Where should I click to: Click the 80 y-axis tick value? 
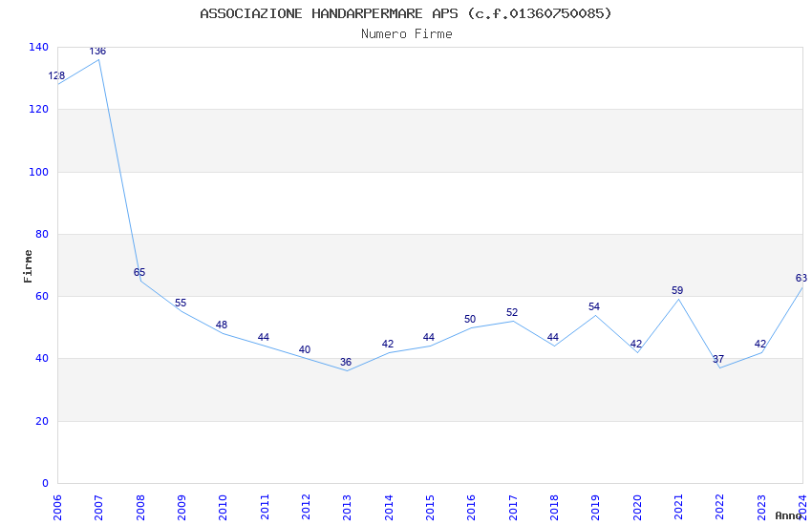pos(42,234)
